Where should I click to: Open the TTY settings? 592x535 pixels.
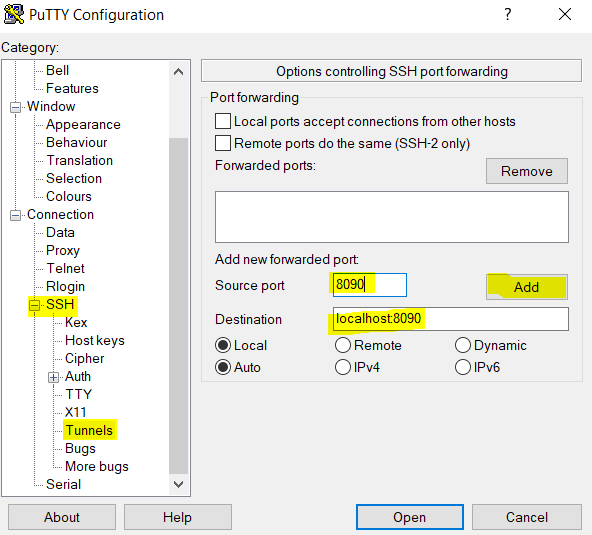(x=79, y=394)
